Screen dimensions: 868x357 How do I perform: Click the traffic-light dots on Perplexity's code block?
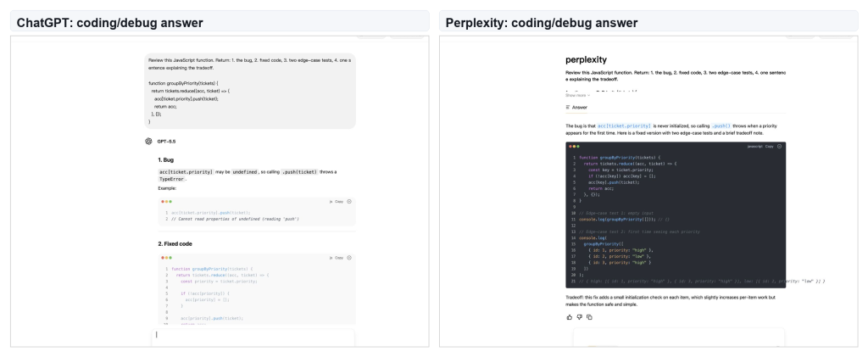click(x=574, y=146)
